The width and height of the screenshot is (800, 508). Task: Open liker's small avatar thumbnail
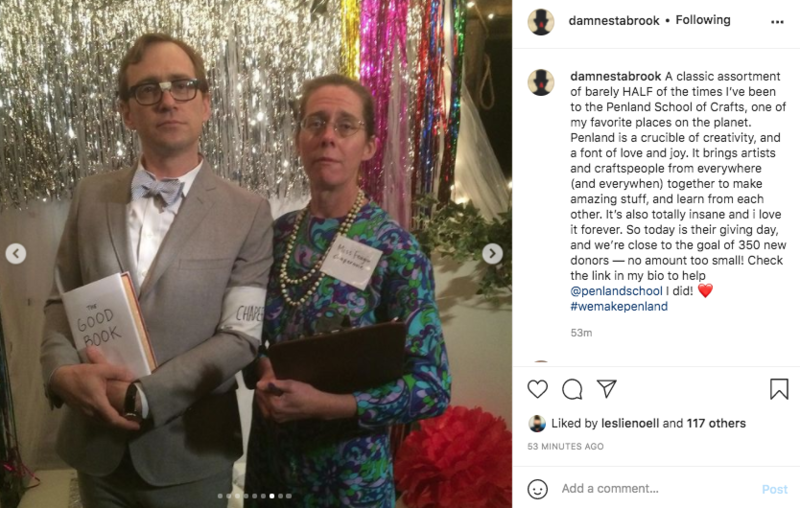(537, 423)
